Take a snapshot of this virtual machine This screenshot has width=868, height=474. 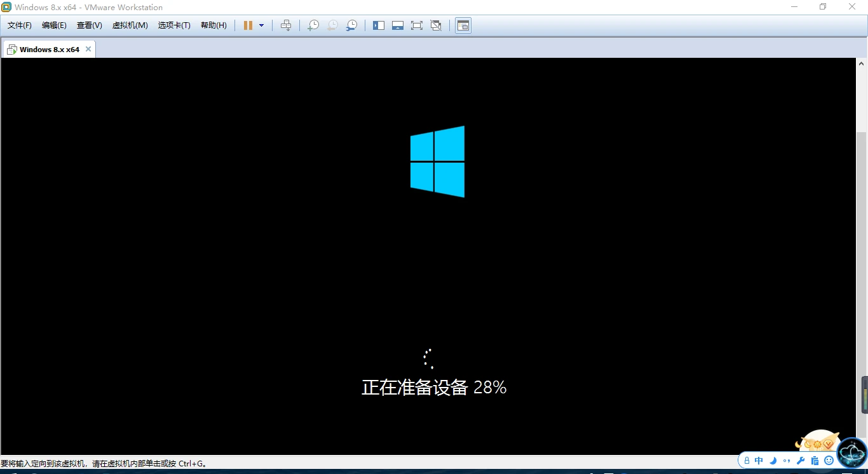pos(313,25)
